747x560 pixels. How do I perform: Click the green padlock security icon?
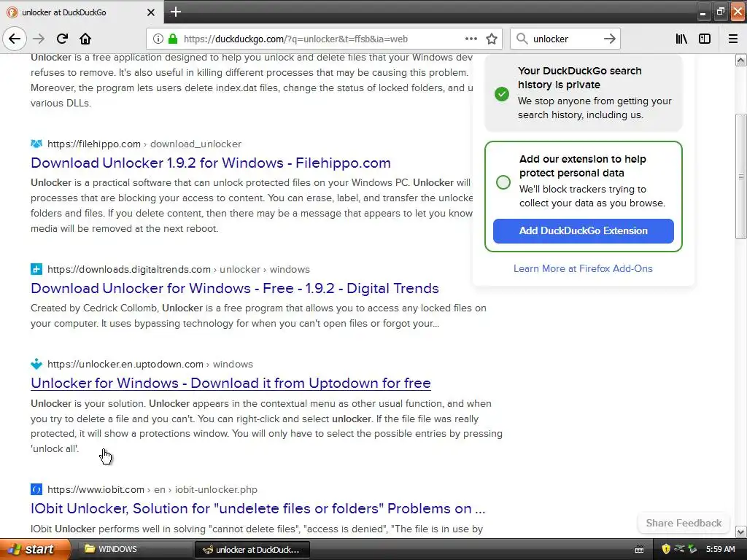coord(173,39)
